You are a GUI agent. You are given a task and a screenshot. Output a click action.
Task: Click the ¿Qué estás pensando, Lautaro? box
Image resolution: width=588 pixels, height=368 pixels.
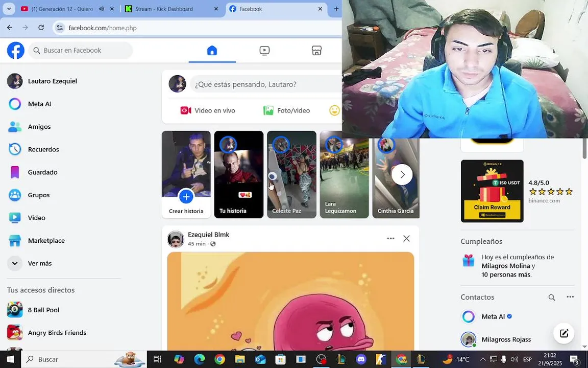266,84
